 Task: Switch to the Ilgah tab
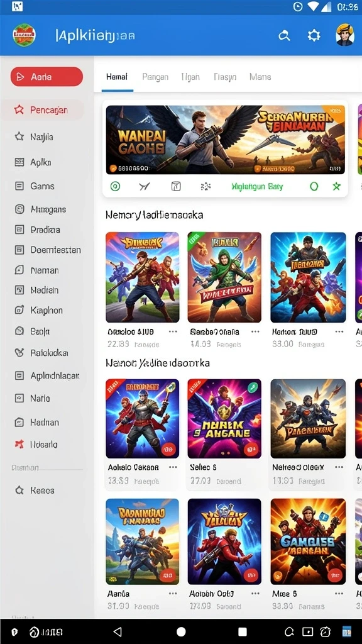pyautogui.click(x=190, y=77)
